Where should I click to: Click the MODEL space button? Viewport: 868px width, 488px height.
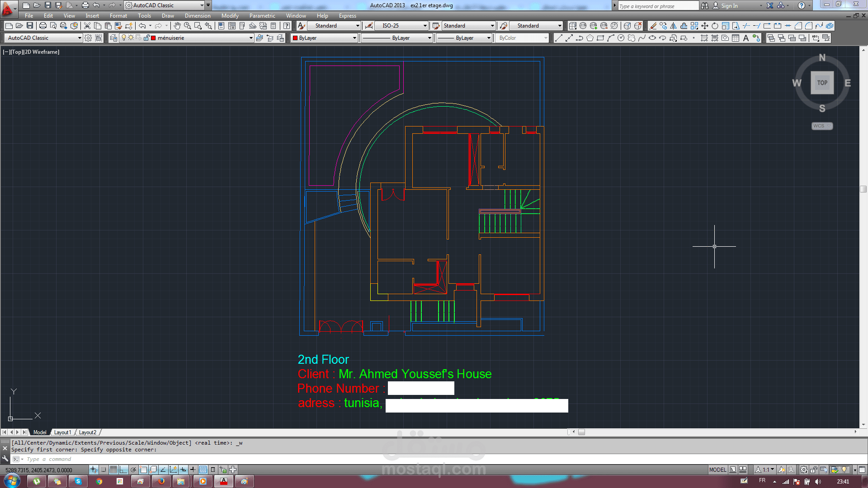coord(717,470)
